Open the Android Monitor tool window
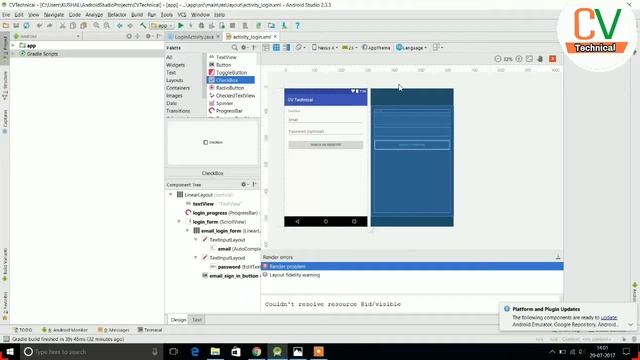The height and width of the screenshot is (360, 640). click(x=65, y=330)
